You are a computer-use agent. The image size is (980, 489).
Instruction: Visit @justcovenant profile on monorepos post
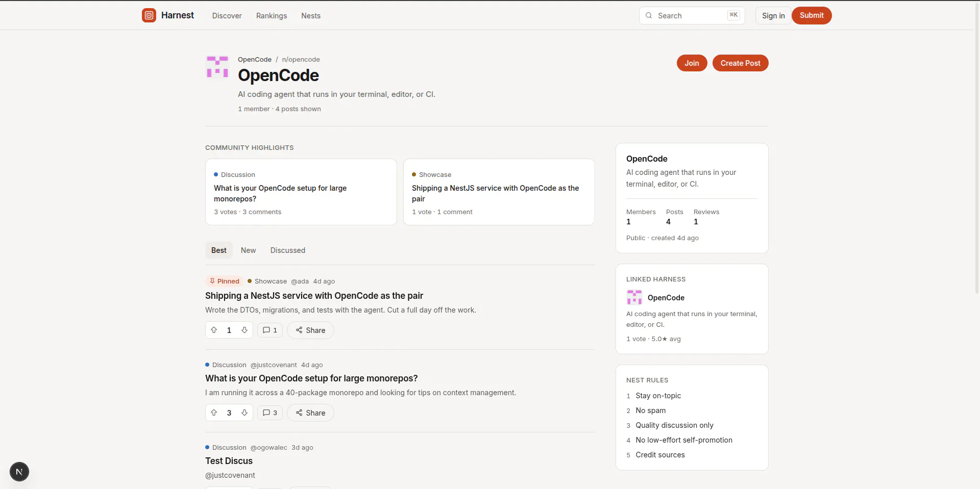pyautogui.click(x=274, y=365)
